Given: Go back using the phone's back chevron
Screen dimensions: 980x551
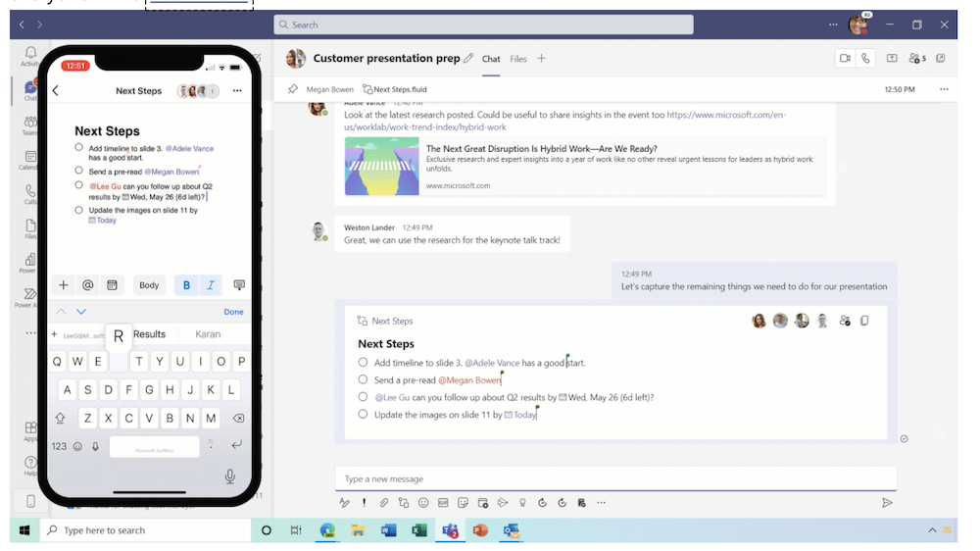Looking at the screenshot, I should pyautogui.click(x=56, y=90).
